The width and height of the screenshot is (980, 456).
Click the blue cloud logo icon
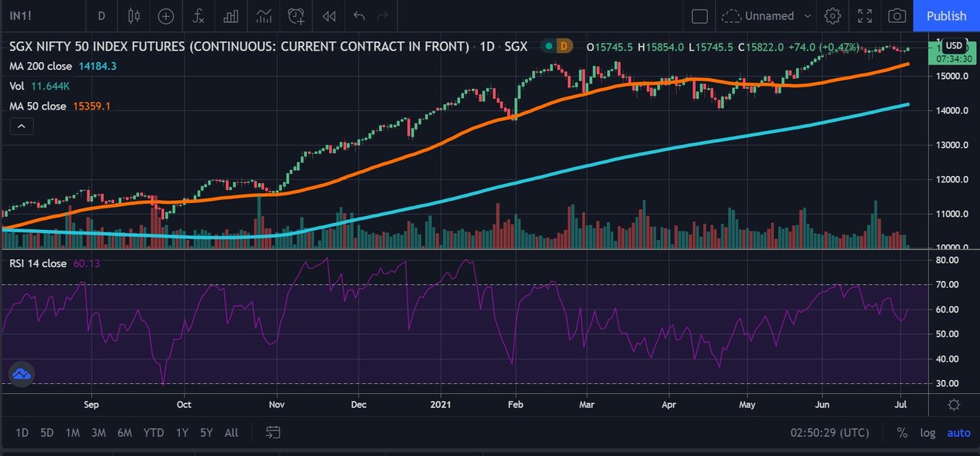tap(21, 373)
